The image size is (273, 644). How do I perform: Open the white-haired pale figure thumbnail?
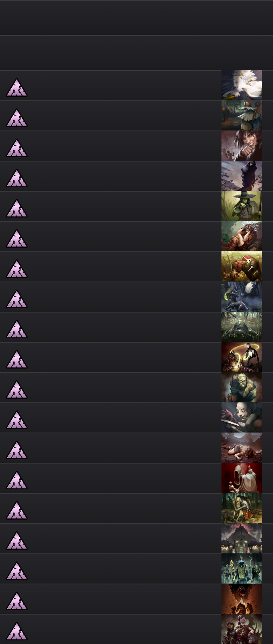242,85
